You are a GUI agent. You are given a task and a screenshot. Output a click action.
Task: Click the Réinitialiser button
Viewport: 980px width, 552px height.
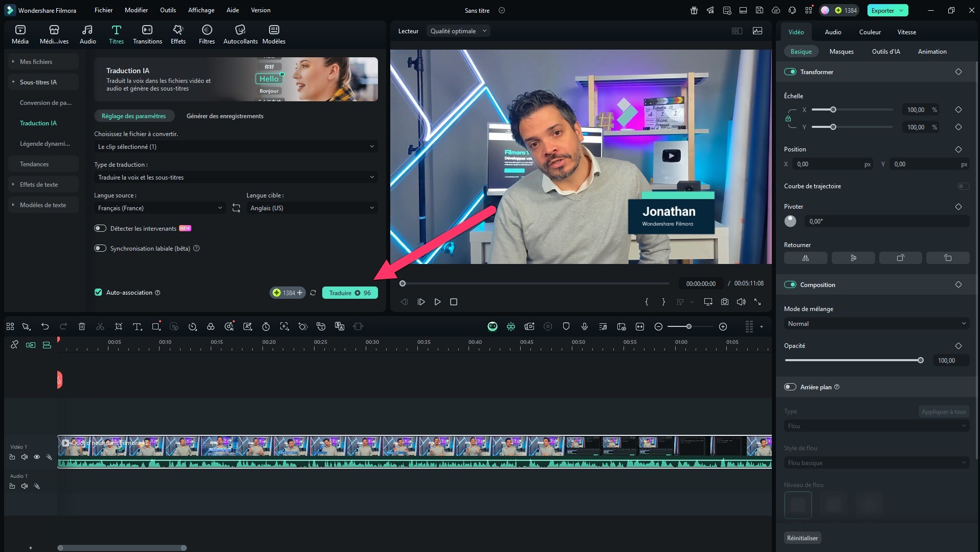pos(802,538)
